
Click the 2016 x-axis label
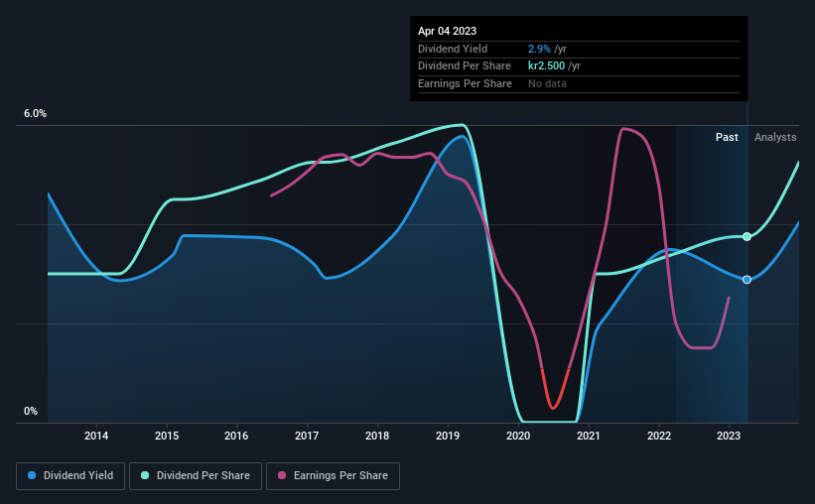[236, 436]
